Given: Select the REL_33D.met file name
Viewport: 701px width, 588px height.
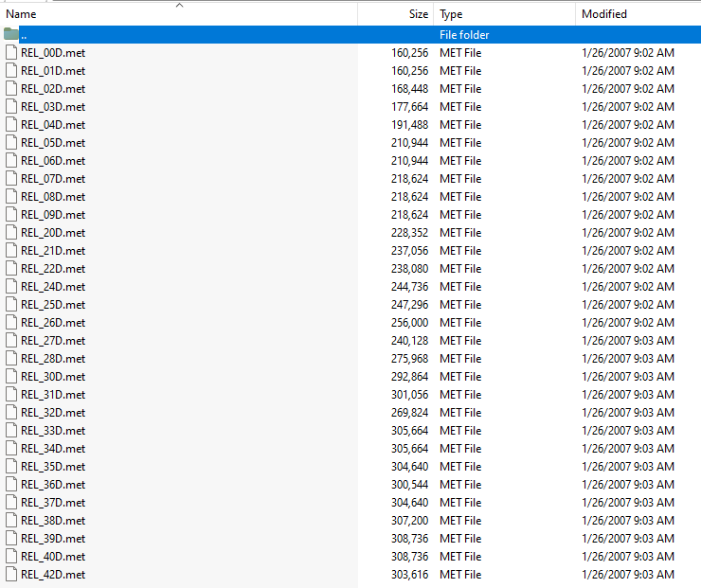Looking at the screenshot, I should [x=53, y=431].
